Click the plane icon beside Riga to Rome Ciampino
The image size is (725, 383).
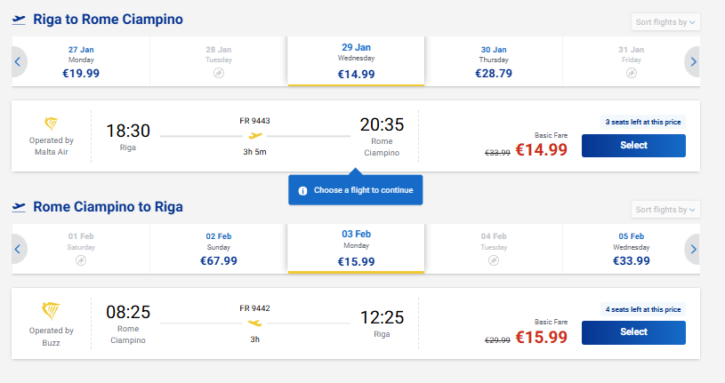pyautogui.click(x=18, y=19)
